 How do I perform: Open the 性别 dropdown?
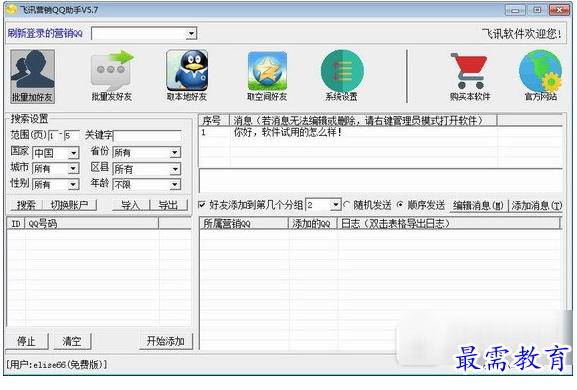click(74, 184)
